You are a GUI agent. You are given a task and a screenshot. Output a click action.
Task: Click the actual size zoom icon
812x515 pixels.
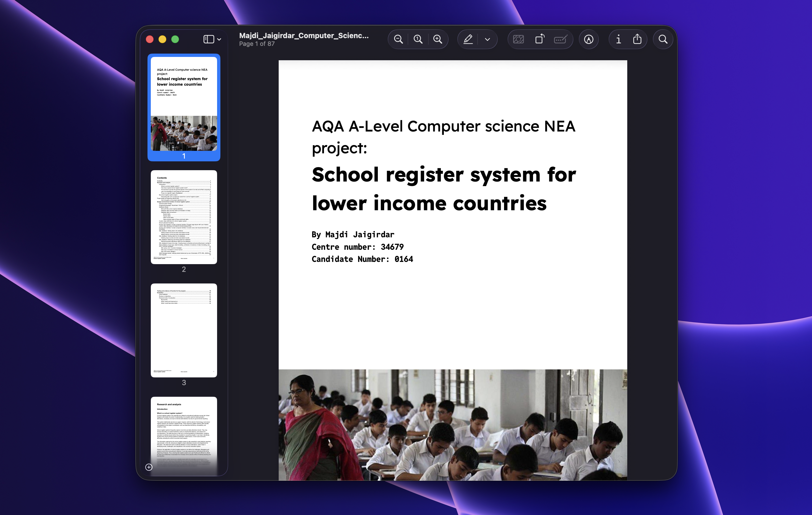point(418,39)
